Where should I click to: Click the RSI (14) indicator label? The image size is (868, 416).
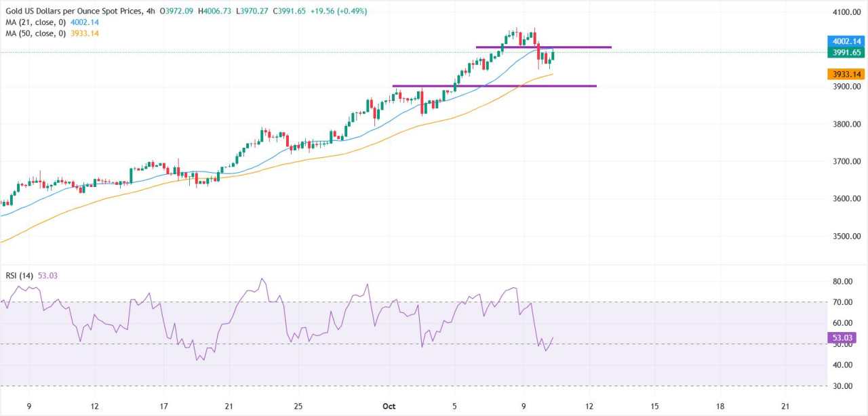[19, 275]
